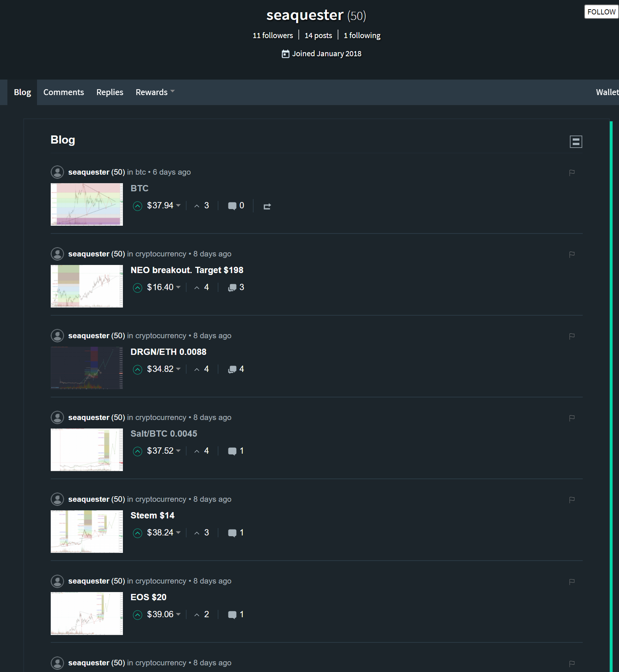Open the BTC chart thumbnail
This screenshot has height=672, width=619.
[x=87, y=204]
